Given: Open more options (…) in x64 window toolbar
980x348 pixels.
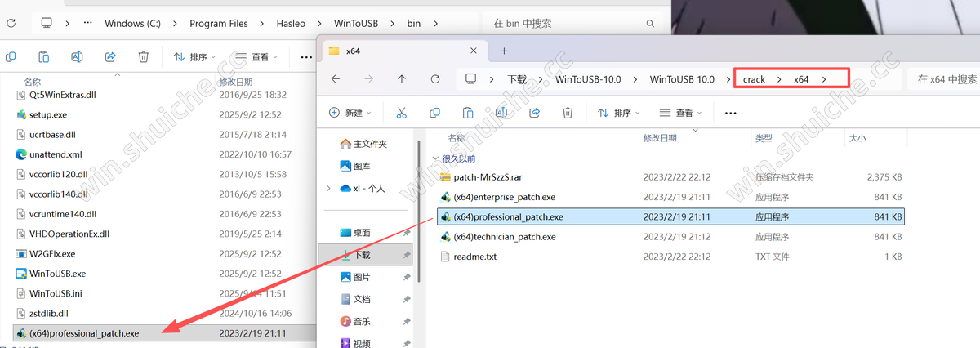Looking at the screenshot, I should [x=730, y=113].
